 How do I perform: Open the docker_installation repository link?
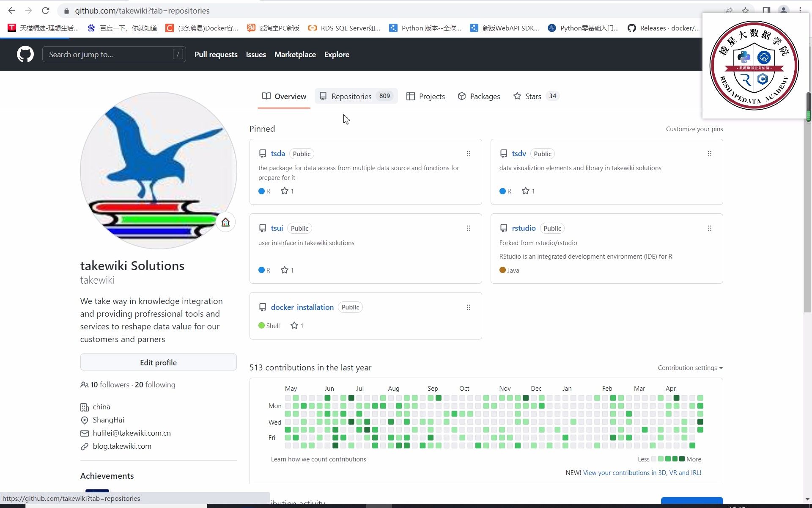click(x=302, y=307)
